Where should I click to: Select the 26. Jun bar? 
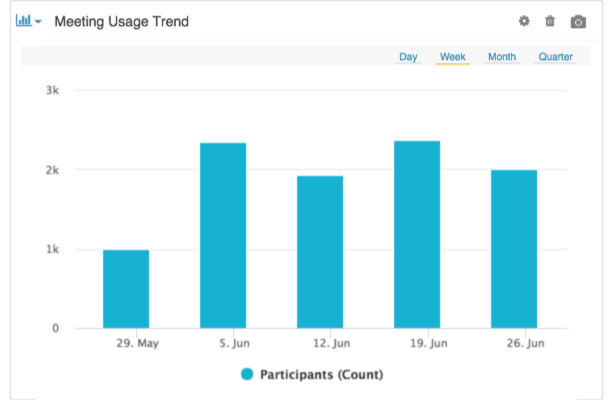[514, 249]
